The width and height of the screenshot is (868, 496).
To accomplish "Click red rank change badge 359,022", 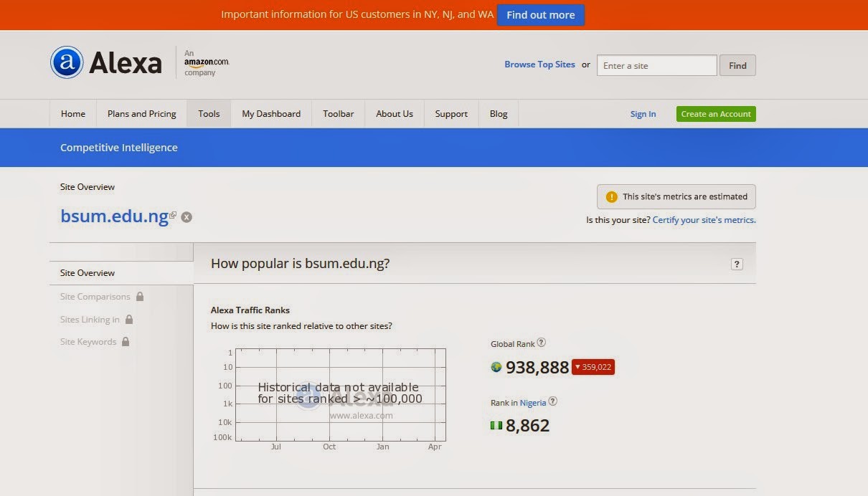I will (x=593, y=367).
